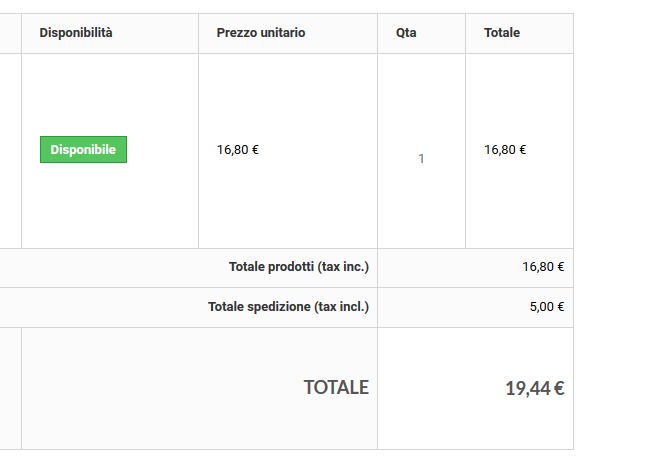Screen dimensions: 647x460
Task: Click the Totale column header
Action: coord(502,33)
